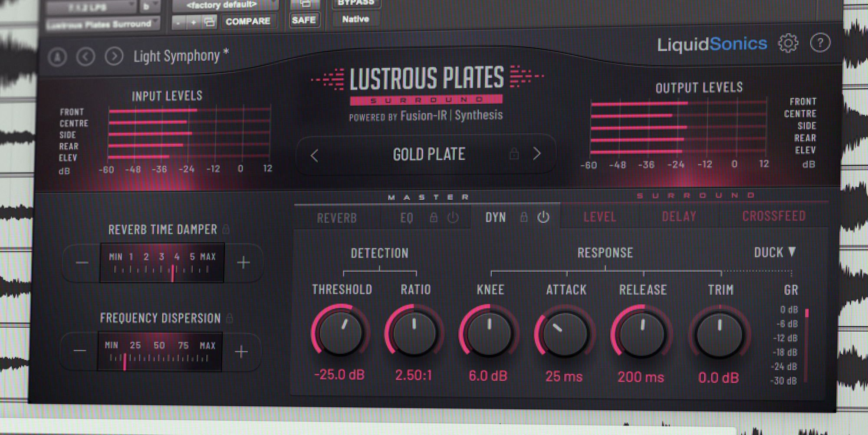Viewport: 868px width, 435px height.
Task: Click the INPUT LEVELS meter display
Action: (x=189, y=135)
